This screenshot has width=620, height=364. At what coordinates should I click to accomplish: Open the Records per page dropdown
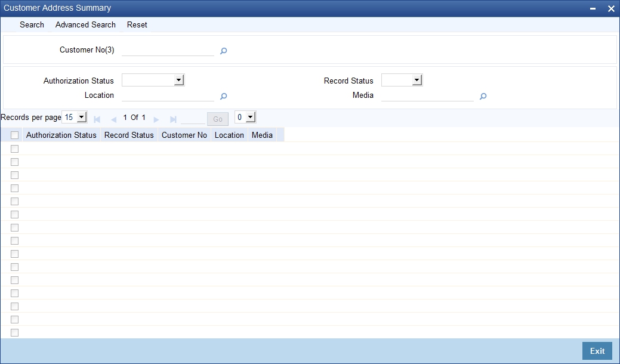click(x=75, y=117)
